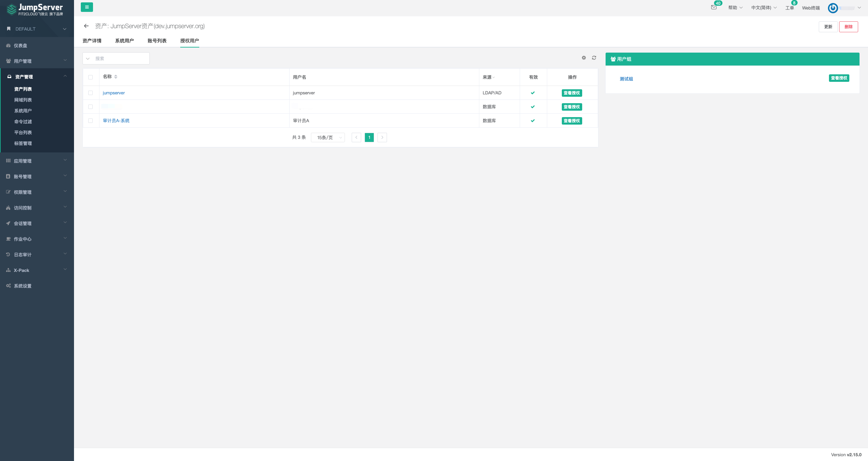
Task: Toggle the select-all header checkbox
Action: pos(90,77)
